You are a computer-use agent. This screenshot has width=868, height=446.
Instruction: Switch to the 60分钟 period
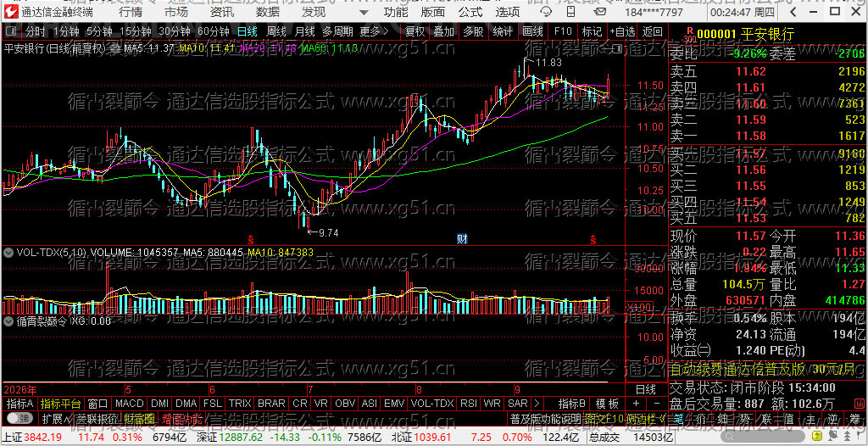(x=213, y=32)
